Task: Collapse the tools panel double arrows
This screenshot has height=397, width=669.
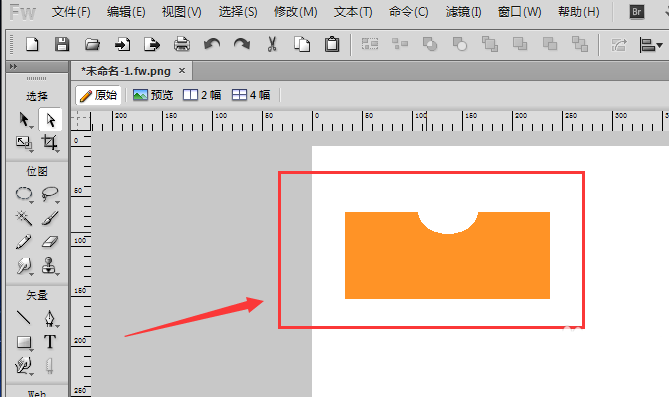Action: tap(13, 66)
